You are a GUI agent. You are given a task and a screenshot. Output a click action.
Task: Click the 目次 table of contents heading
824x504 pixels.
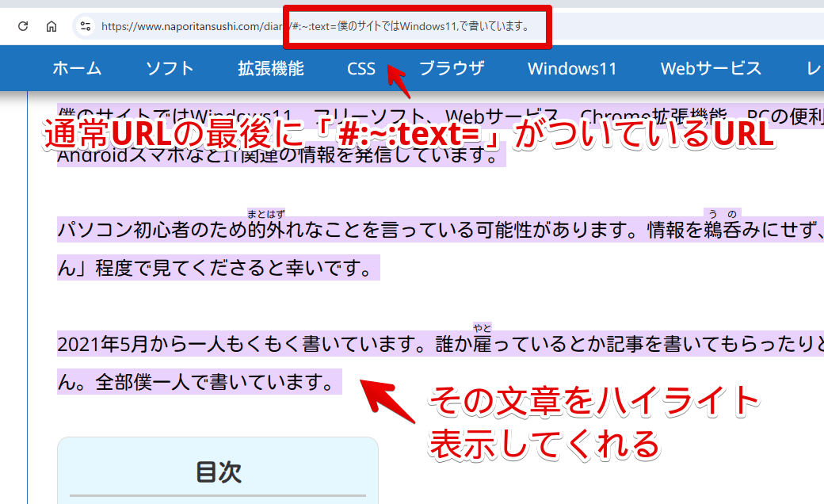pyautogui.click(x=218, y=472)
